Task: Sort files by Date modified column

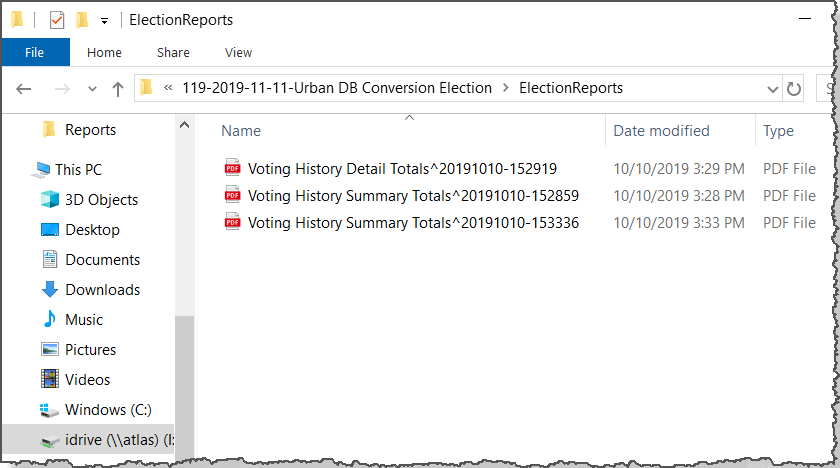Action: click(661, 131)
